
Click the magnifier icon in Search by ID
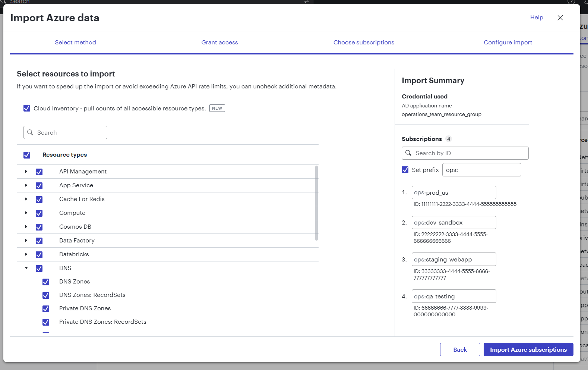[x=408, y=153]
